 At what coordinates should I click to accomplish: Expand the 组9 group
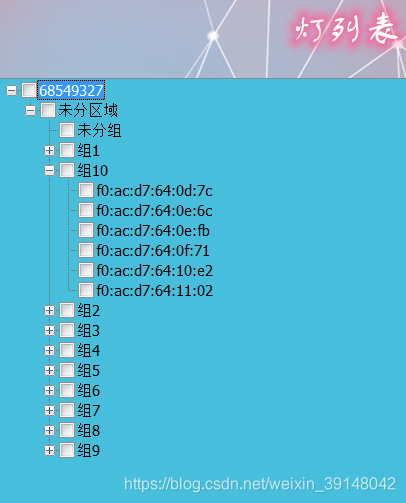(x=49, y=451)
